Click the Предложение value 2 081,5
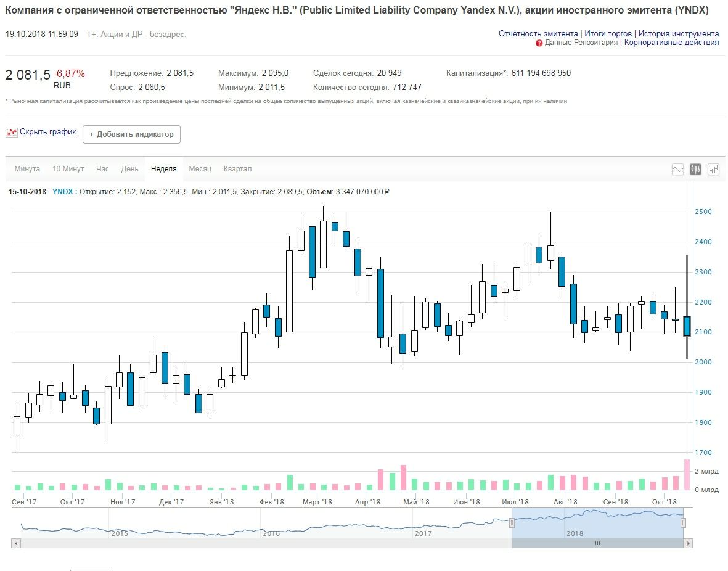This screenshot has width=728, height=571. (180, 73)
